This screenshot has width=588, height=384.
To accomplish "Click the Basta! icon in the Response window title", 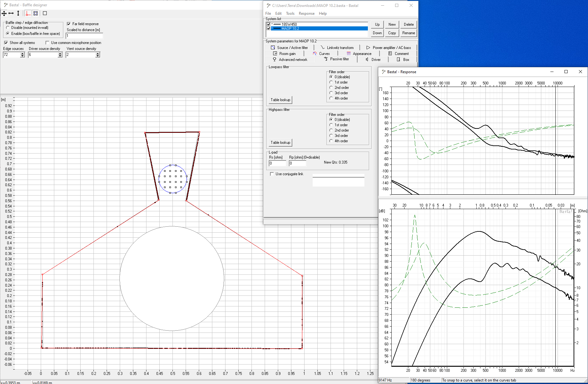I will click(384, 72).
